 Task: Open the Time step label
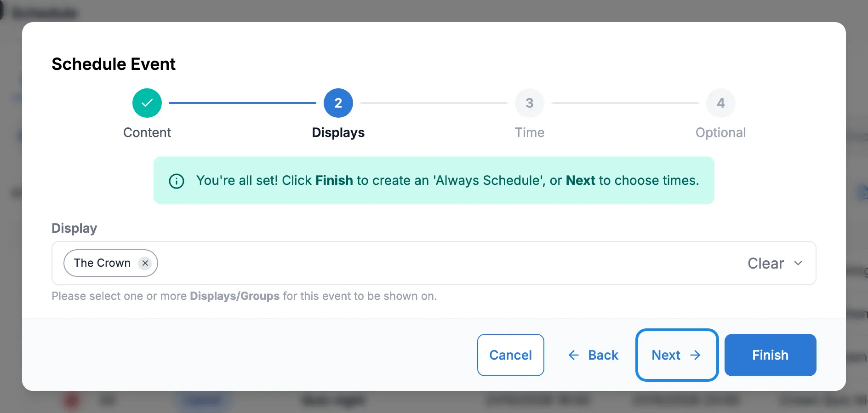(x=530, y=132)
